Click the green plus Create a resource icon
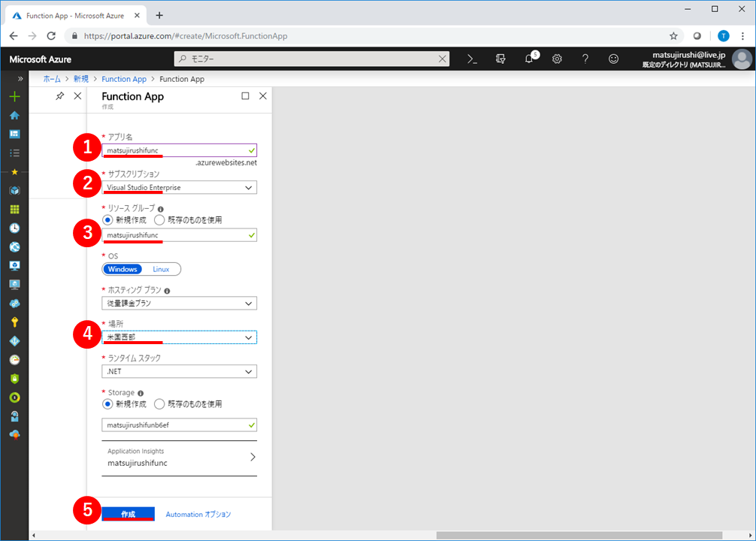Screen dimensions: 756x541 point(14,96)
